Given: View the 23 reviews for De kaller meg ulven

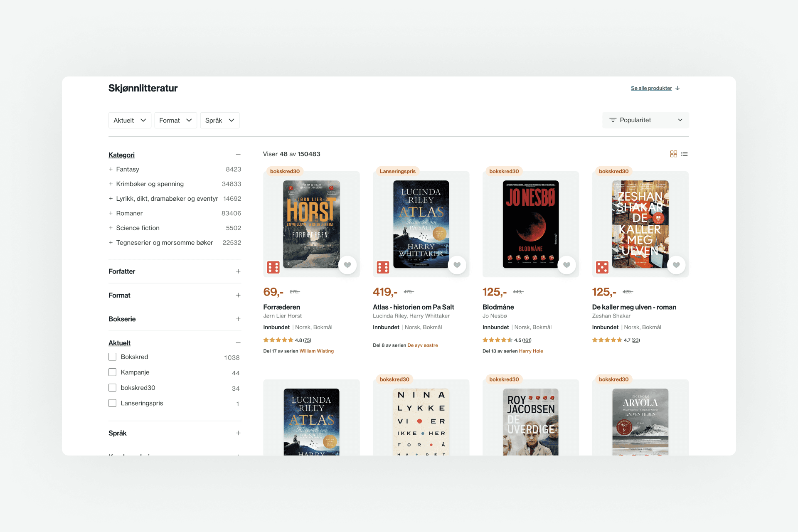Looking at the screenshot, I should (x=636, y=340).
